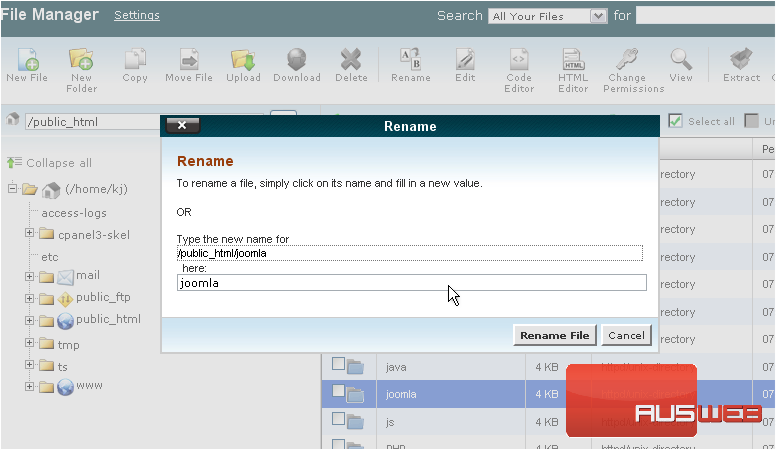
Task: Open the Settings link
Action: (137, 16)
